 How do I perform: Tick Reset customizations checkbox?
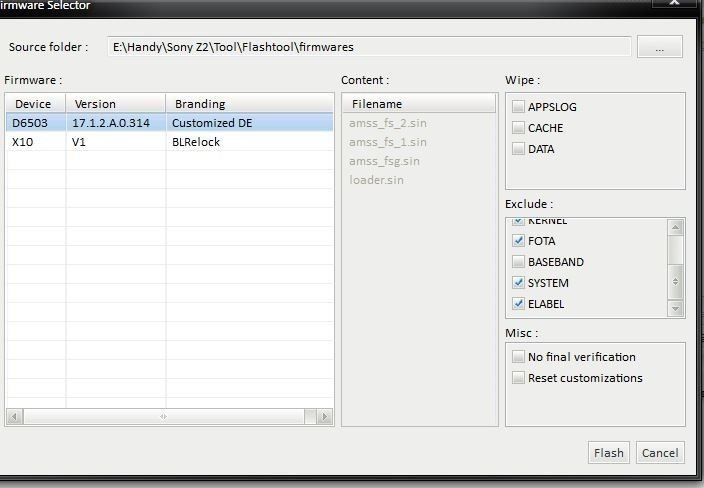[x=518, y=378]
